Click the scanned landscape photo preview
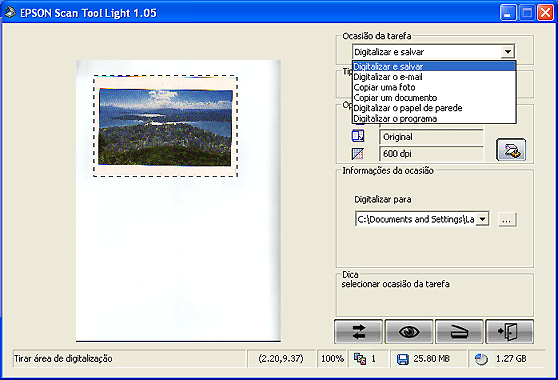558x380 pixels. pos(165,127)
